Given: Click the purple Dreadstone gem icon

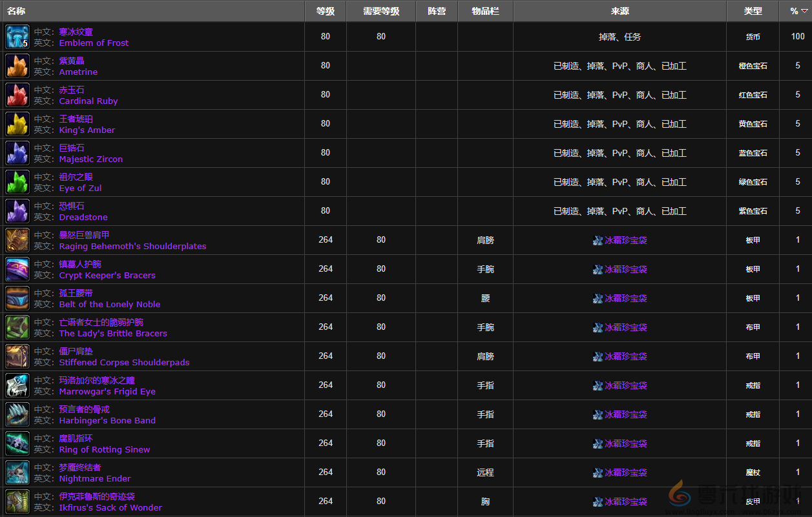Looking at the screenshot, I should [x=17, y=211].
